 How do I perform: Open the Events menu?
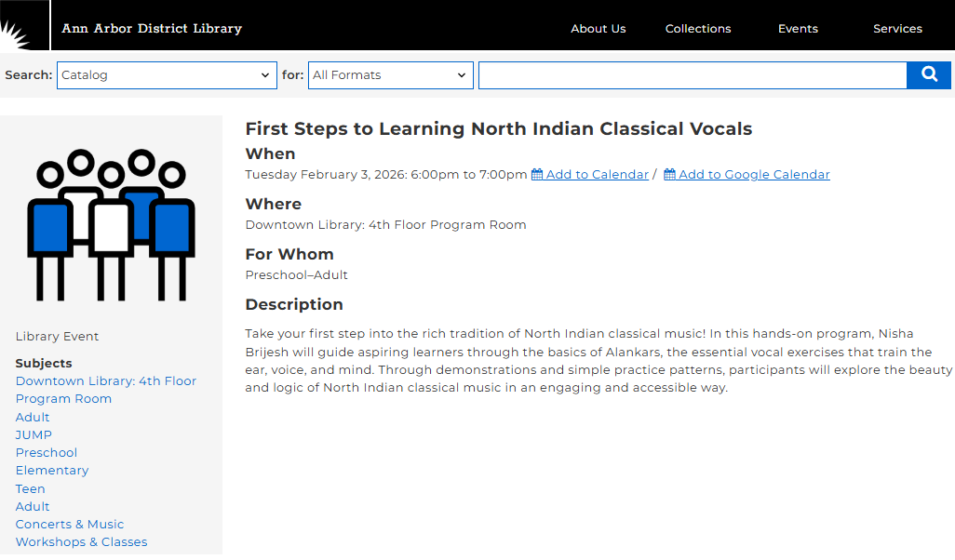[x=798, y=29]
